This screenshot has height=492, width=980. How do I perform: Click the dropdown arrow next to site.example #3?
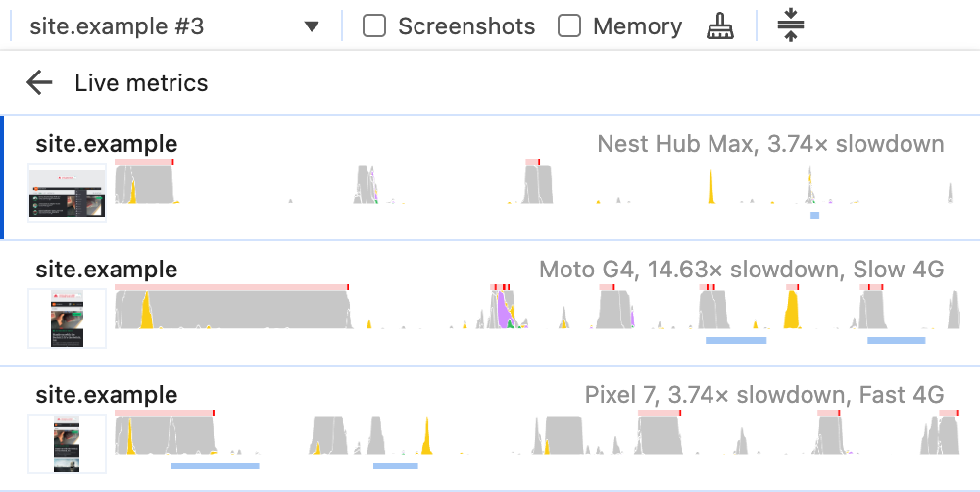pos(312,26)
